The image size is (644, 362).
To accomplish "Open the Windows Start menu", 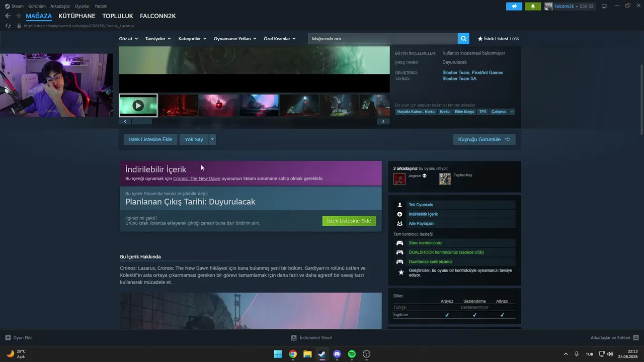I will (x=278, y=354).
